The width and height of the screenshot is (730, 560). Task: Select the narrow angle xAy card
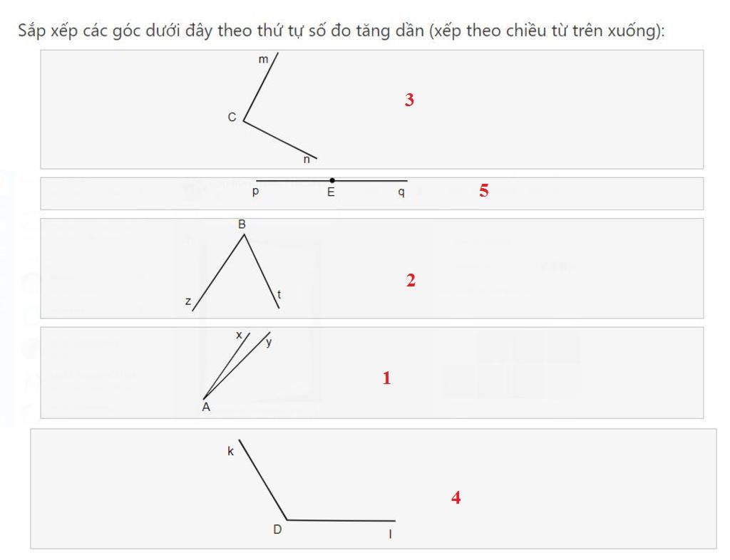[x=535, y=372]
